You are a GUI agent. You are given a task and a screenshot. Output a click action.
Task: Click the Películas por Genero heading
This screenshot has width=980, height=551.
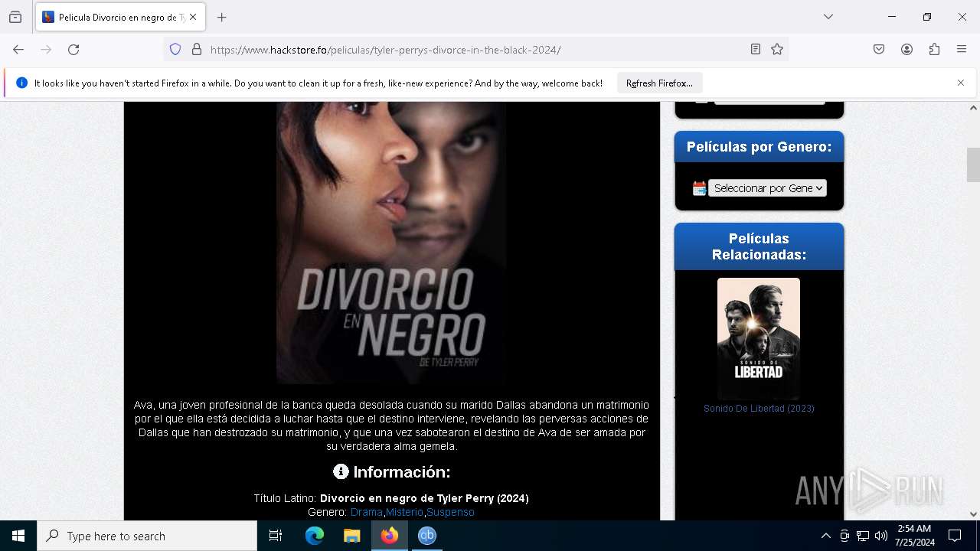coord(759,146)
